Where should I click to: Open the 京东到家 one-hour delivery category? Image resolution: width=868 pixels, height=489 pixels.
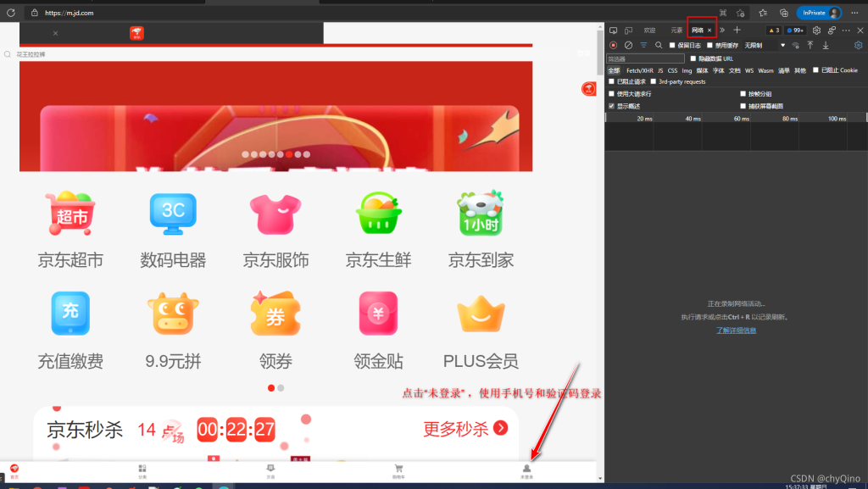[x=481, y=229]
